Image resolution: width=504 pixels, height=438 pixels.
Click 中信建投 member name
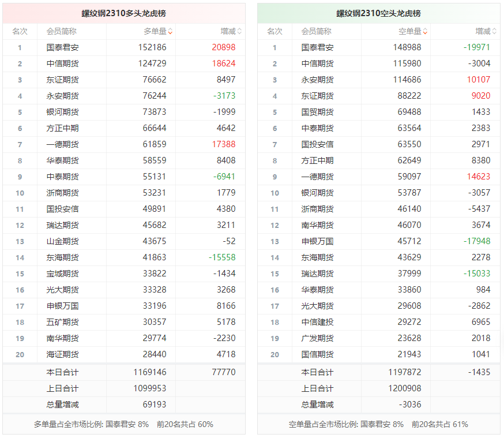click(x=317, y=322)
